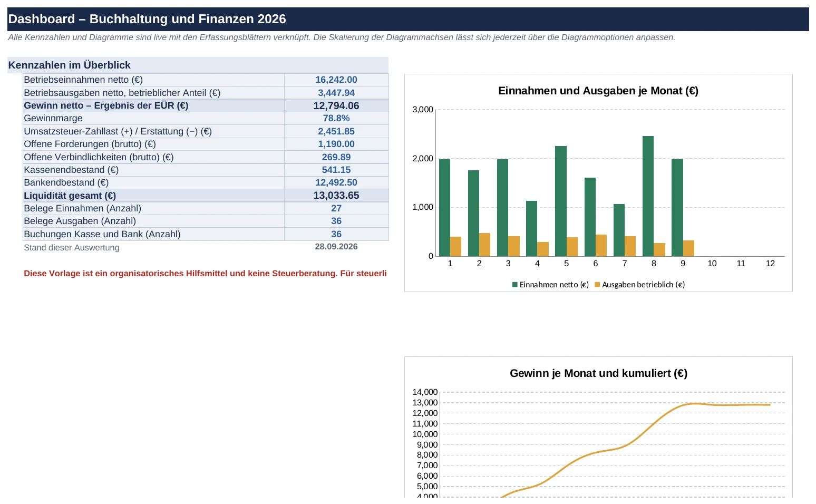
Task: Select the value 2,451.85
Action: tap(336, 131)
